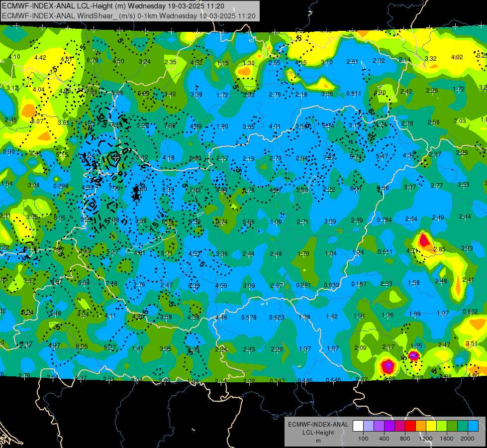Viewport: 487px width, 448px height.
Task: Click the dark green legend swatch
Action: click(452, 426)
